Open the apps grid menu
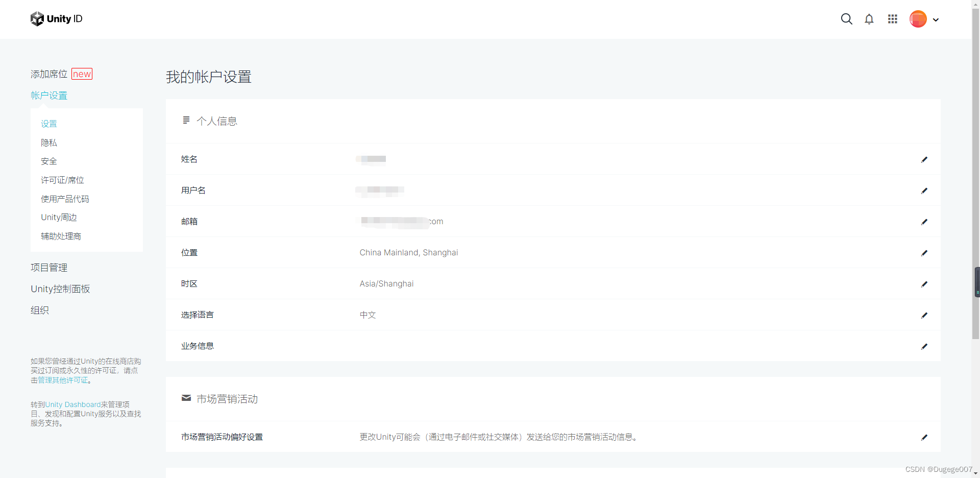The image size is (980, 478). pyautogui.click(x=892, y=19)
